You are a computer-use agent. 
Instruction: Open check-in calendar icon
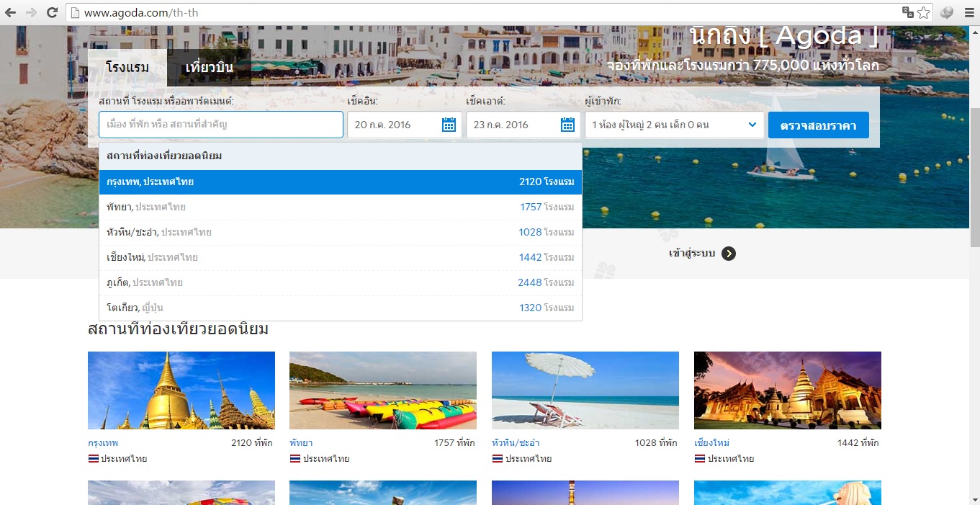click(x=449, y=125)
